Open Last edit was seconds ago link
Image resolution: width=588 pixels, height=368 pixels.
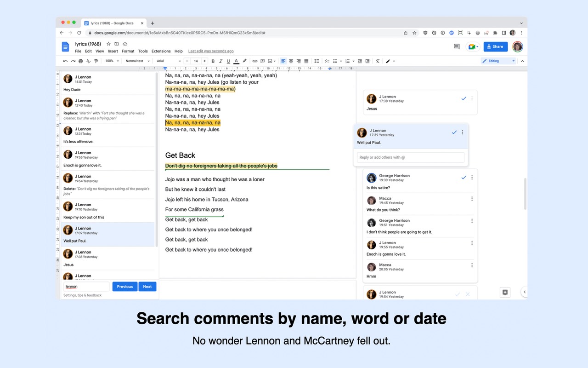pyautogui.click(x=211, y=51)
